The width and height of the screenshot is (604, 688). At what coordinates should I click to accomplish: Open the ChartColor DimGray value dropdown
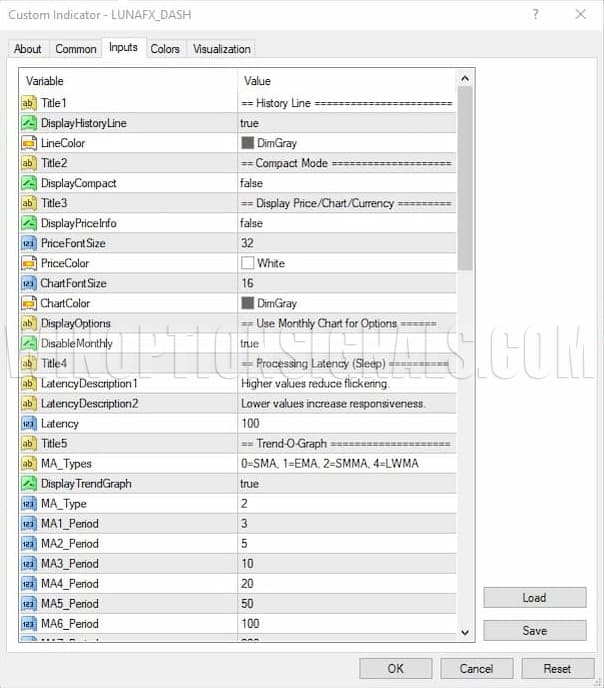click(x=346, y=303)
